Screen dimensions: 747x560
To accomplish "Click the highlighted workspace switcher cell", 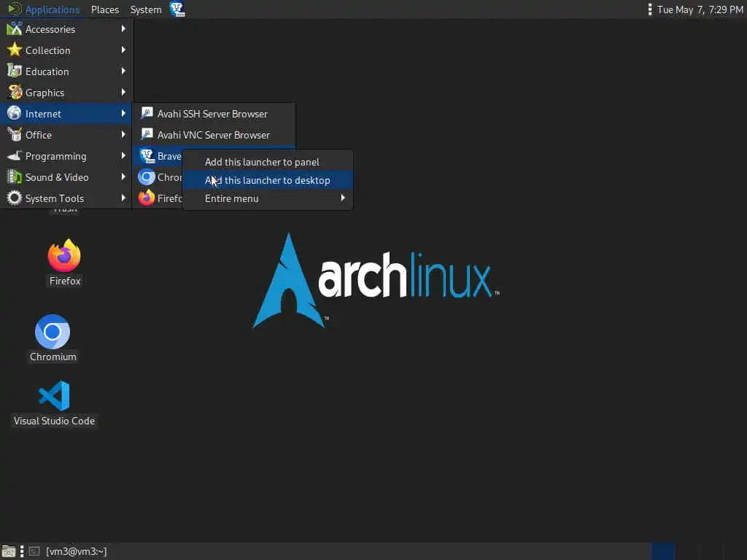I will click(x=663, y=551).
